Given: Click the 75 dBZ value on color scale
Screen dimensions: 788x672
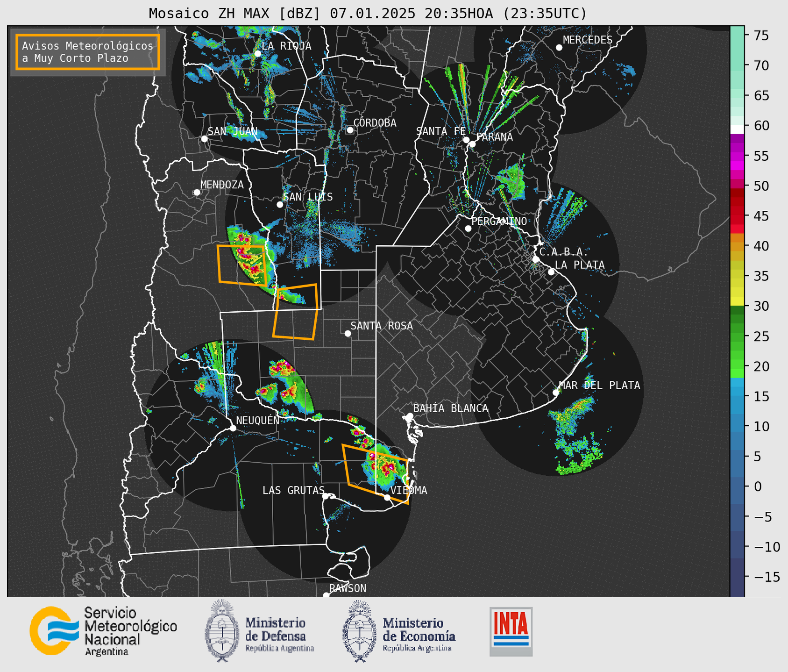Looking at the screenshot, I should [762, 36].
